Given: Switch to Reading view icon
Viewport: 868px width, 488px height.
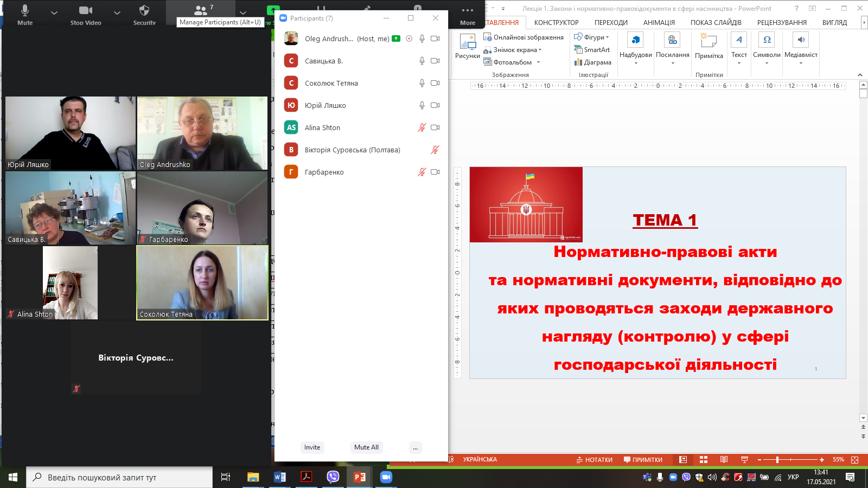Looking at the screenshot, I should point(724,460).
